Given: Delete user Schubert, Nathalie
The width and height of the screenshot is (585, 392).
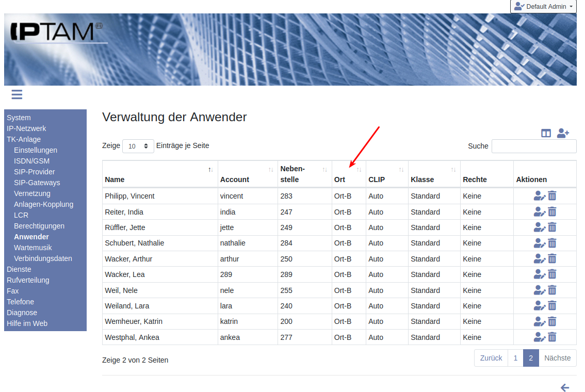Looking at the screenshot, I should point(552,243).
